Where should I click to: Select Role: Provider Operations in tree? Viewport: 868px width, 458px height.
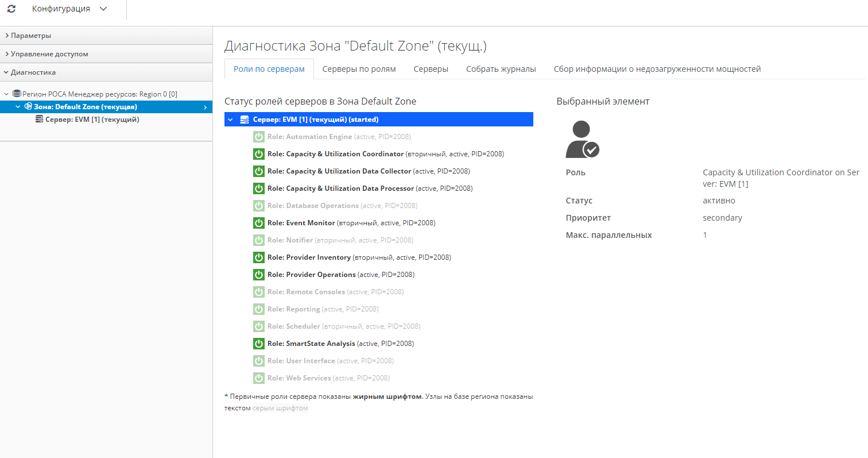tap(312, 275)
